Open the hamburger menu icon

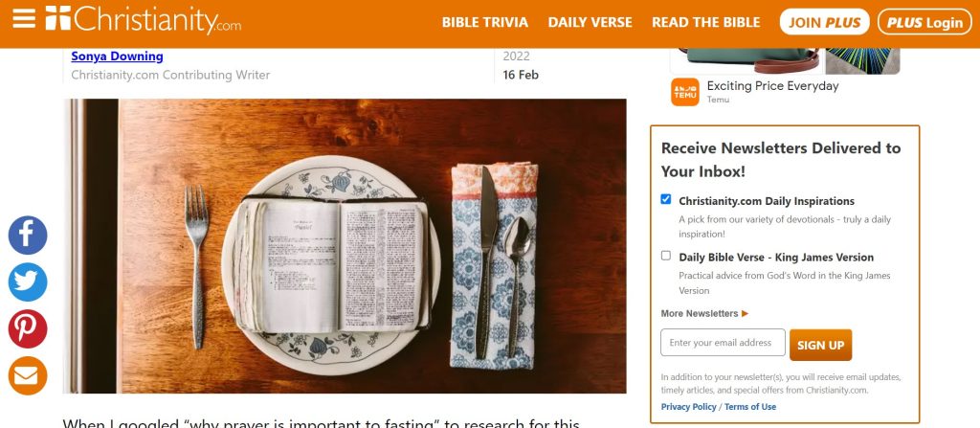pos(24,17)
